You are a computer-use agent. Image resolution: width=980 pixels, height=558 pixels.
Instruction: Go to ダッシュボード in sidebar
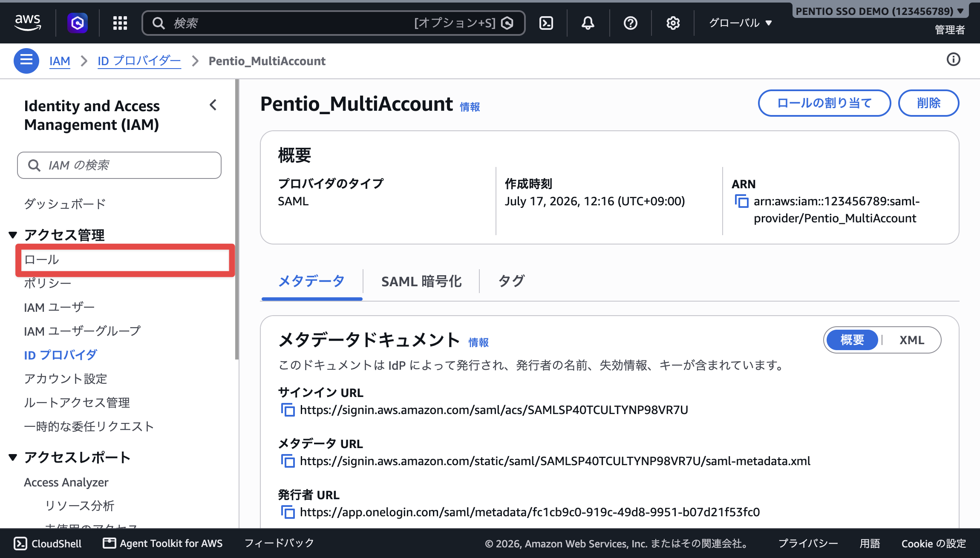coord(65,204)
